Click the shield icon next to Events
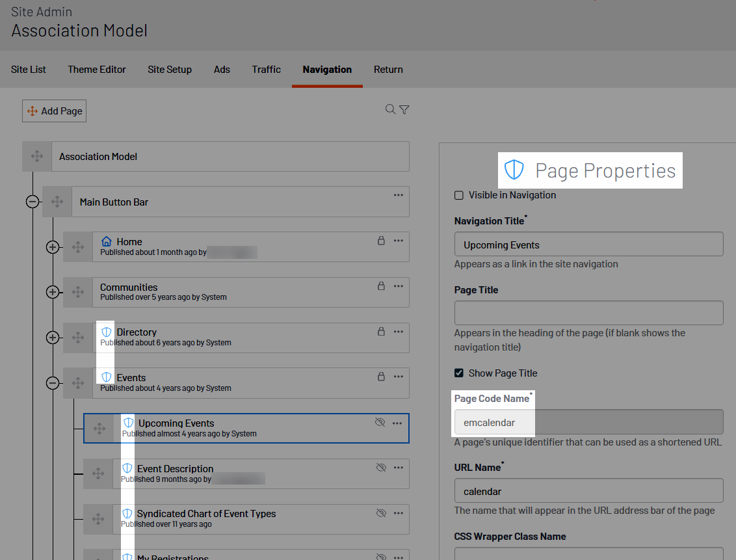Viewport: 736px width, 560px height. pyautogui.click(x=107, y=377)
